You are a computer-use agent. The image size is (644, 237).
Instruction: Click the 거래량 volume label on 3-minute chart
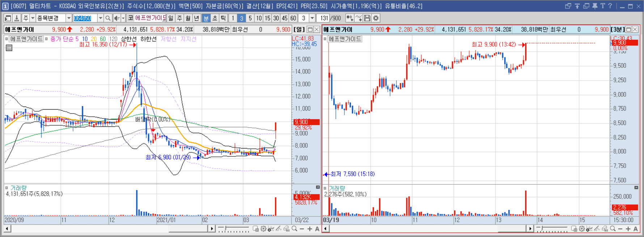(337, 188)
